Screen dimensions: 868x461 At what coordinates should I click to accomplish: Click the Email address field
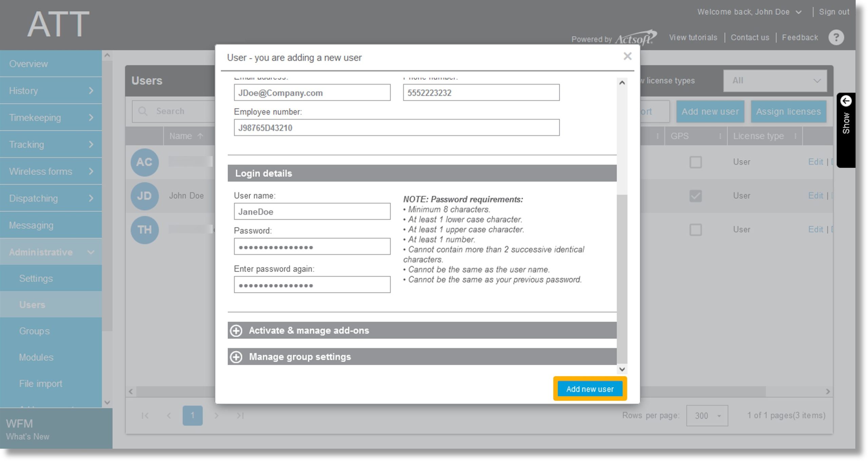coord(312,92)
